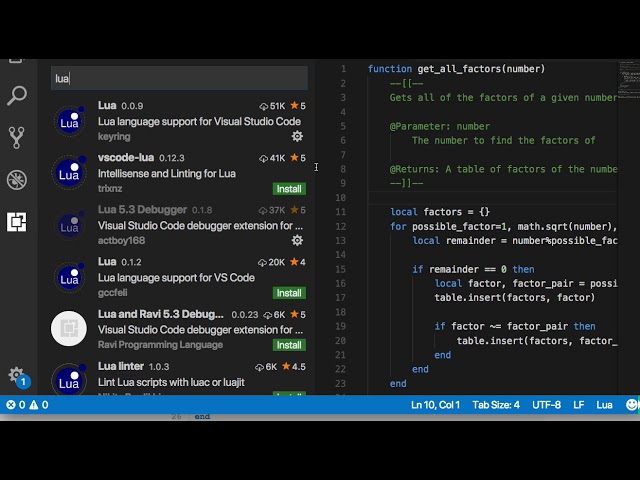Click the Lua 0.0.9 extension logo
Viewport: 640px width, 480px height.
tap(69, 121)
